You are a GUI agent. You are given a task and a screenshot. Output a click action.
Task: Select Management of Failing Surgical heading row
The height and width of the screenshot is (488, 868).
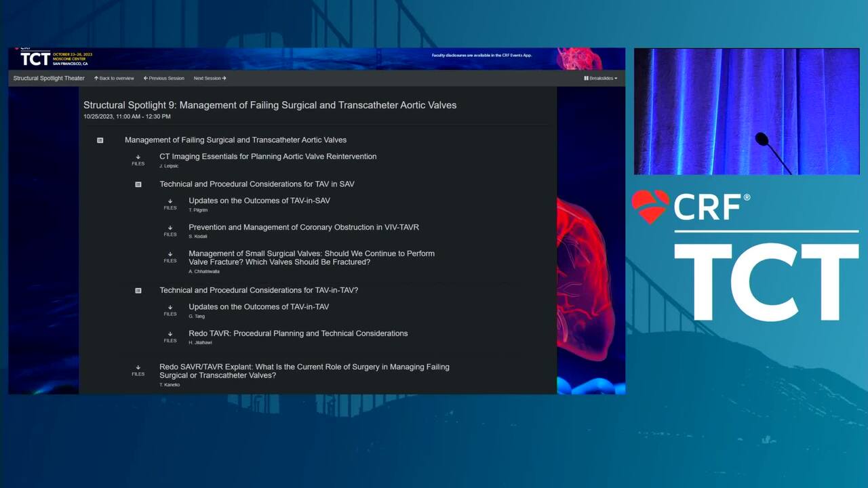235,140
